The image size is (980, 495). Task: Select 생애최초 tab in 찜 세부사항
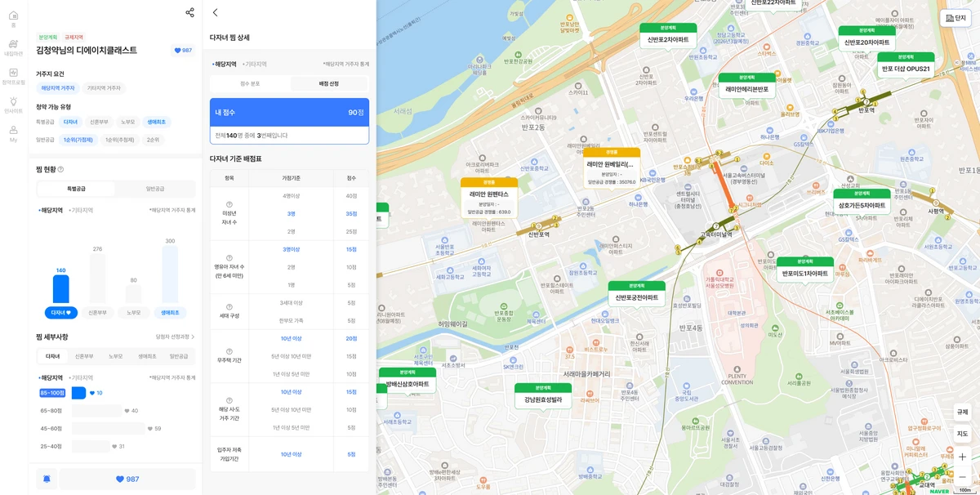coord(147,356)
